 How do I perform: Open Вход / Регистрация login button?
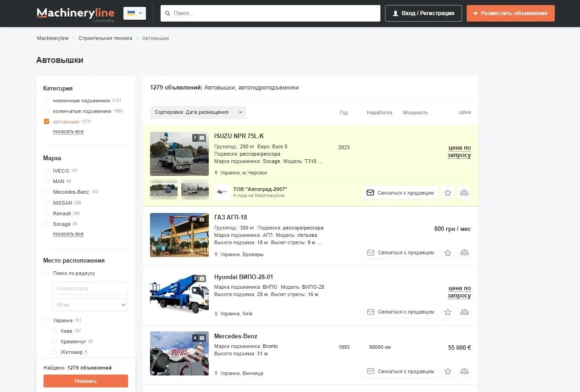click(x=423, y=13)
